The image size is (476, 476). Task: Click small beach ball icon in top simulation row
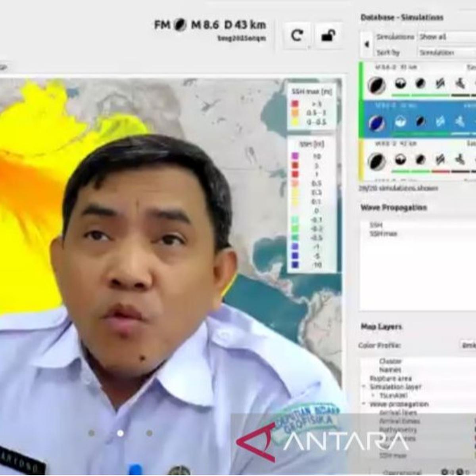[x=420, y=84]
